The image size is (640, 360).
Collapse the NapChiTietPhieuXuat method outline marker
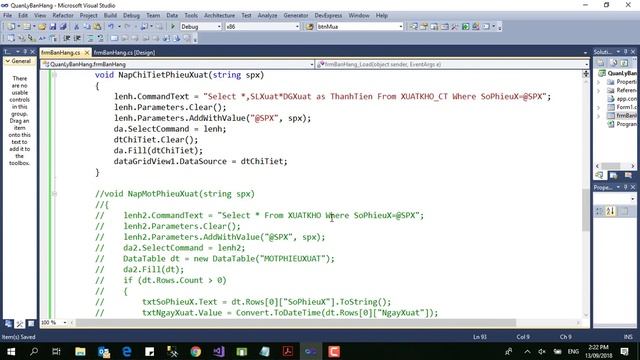[54, 75]
